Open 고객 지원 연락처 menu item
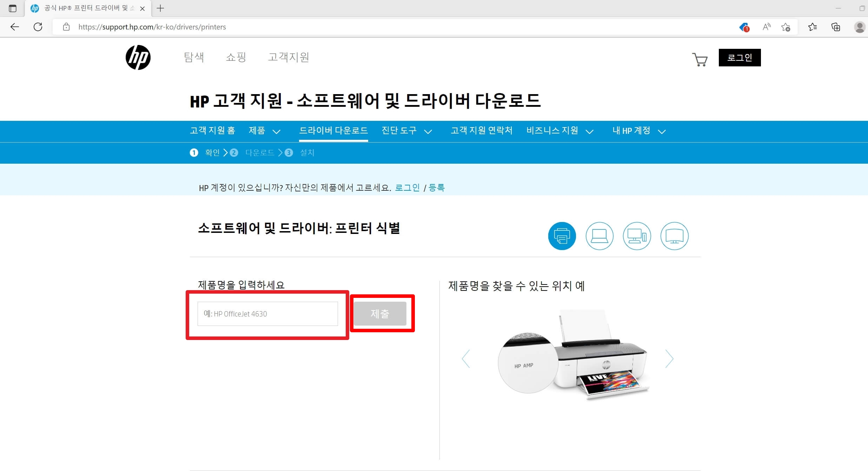 coord(481,131)
